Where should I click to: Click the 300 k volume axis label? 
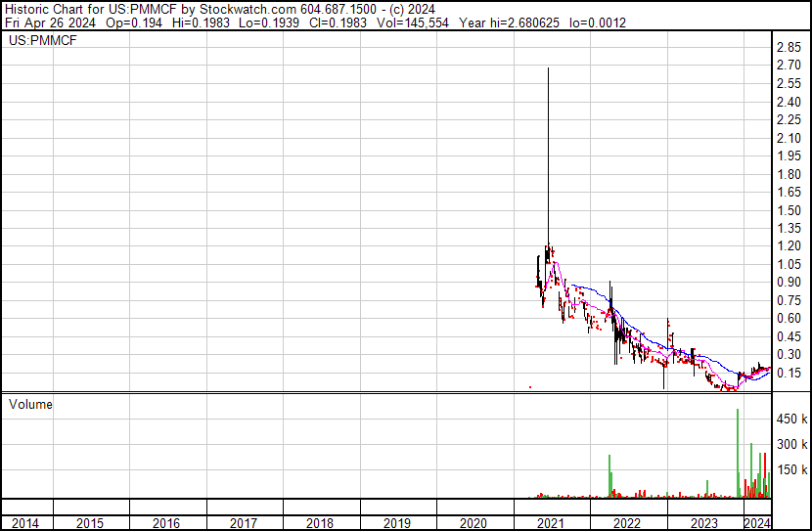pyautogui.click(x=791, y=444)
